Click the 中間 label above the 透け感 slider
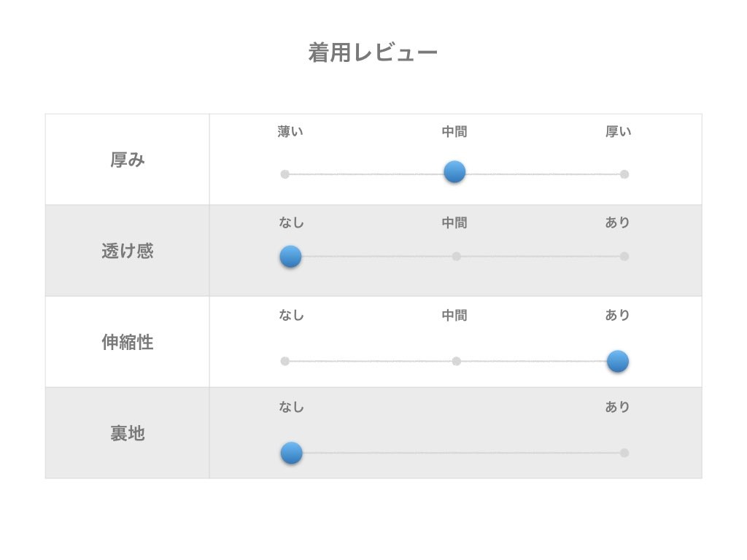 [x=454, y=223]
